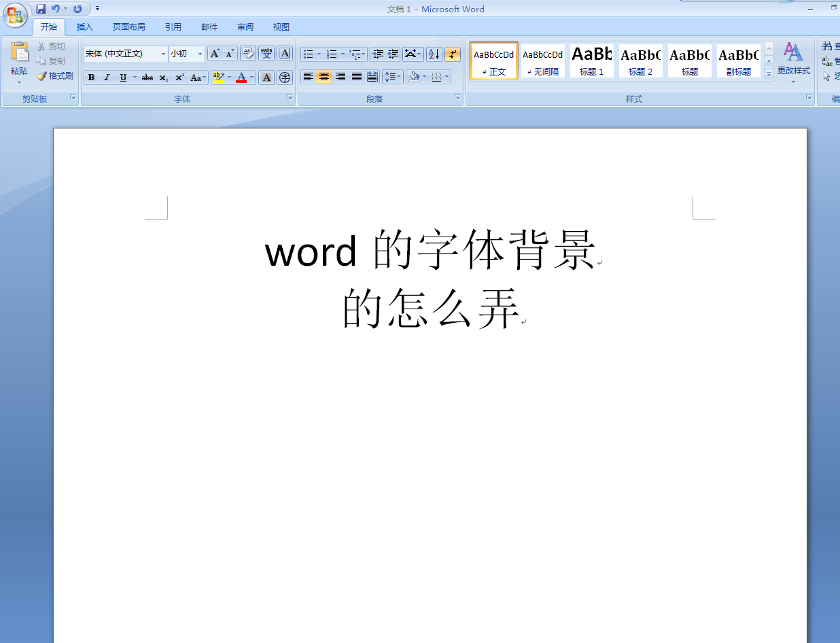Viewport: 840px width, 643px height.
Task: Click the Shrink Font icon
Action: coord(230,54)
